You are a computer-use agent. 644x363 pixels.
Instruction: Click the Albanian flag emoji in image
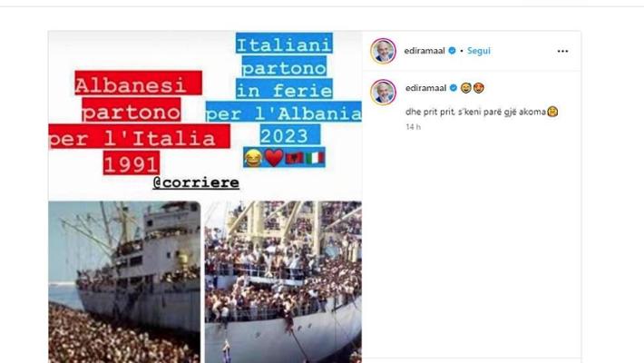coord(294,158)
